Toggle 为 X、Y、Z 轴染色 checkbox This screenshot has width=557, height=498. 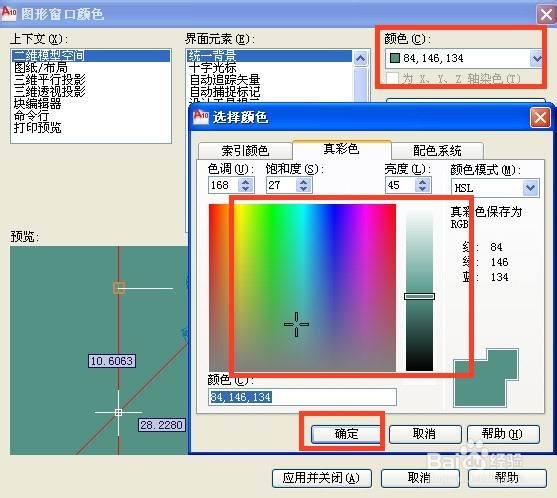[x=393, y=79]
